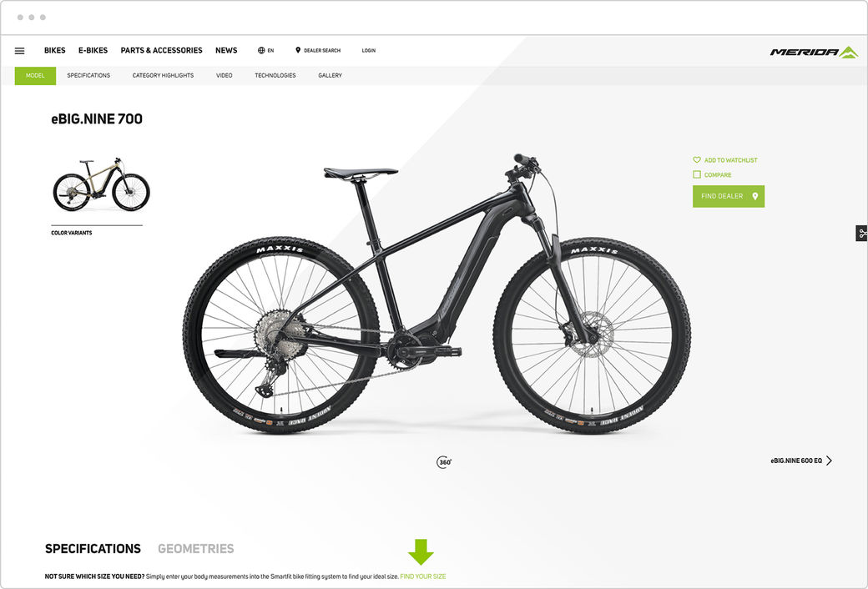Go to next model eBIG.NINE 600 EQ chevron

[x=829, y=461]
